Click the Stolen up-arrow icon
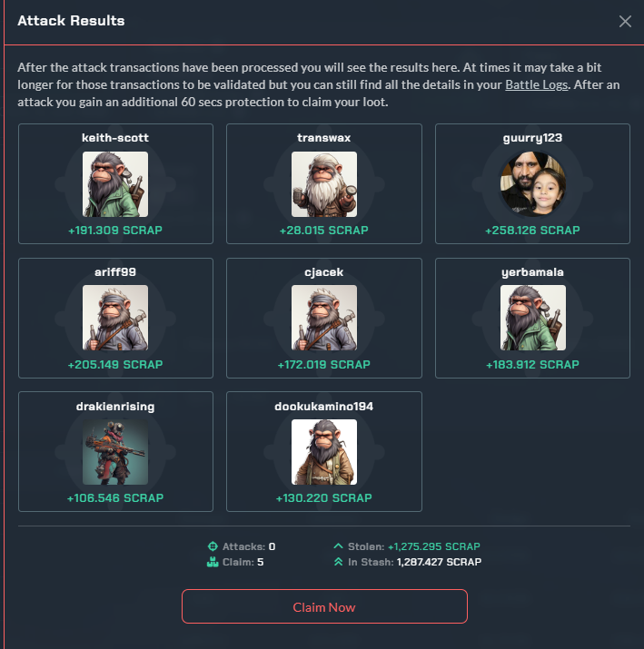The height and width of the screenshot is (649, 644). pos(339,546)
